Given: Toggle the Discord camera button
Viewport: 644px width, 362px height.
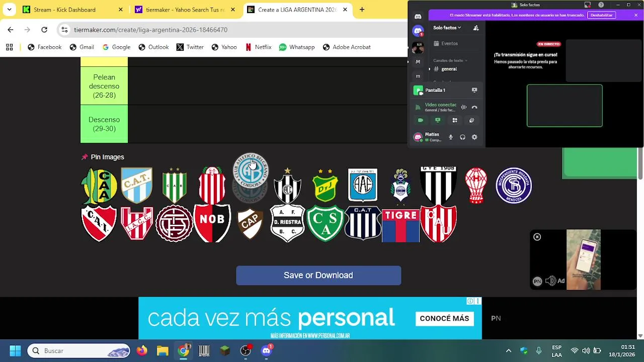Looking at the screenshot, I should pyautogui.click(x=421, y=120).
